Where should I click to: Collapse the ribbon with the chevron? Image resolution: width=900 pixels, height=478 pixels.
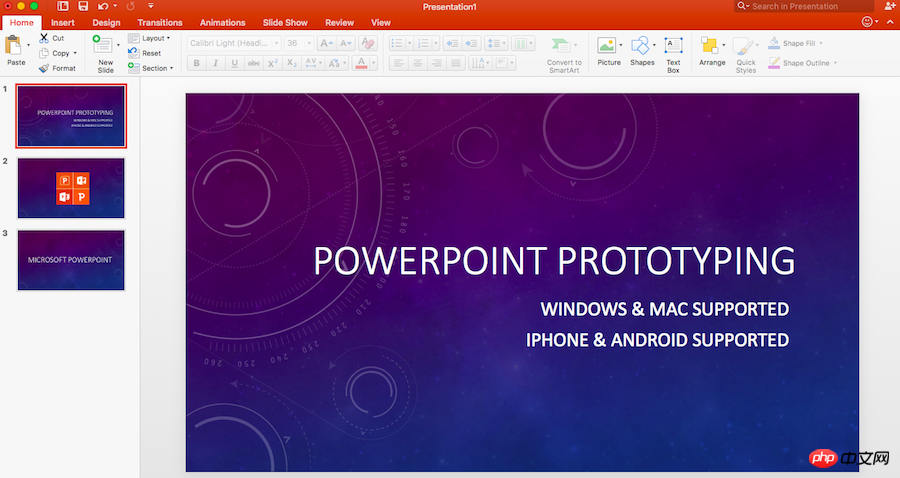[x=890, y=22]
